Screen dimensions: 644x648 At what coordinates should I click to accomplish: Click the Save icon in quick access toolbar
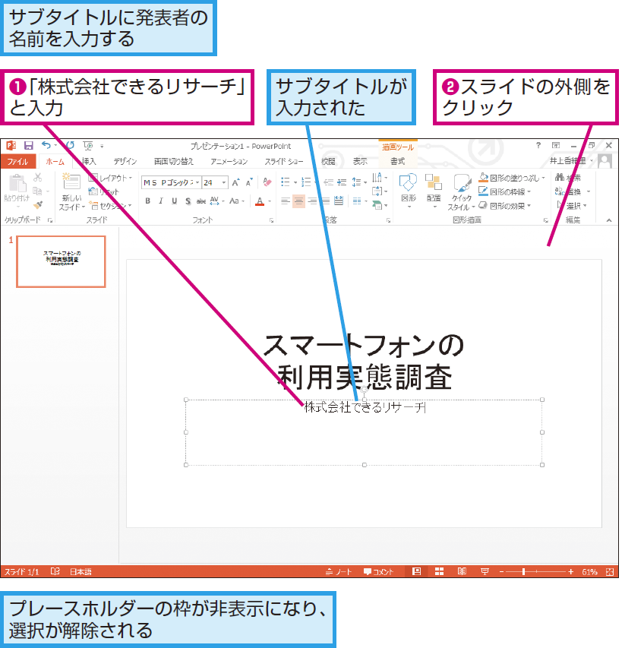click(x=29, y=145)
